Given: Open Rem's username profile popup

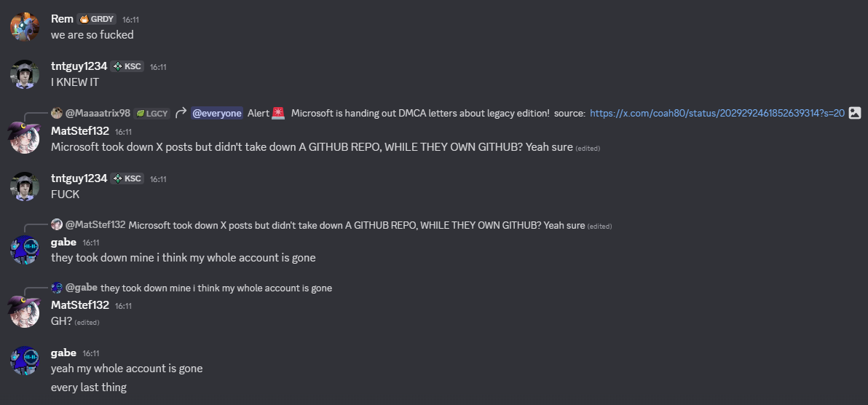Looking at the screenshot, I should tap(62, 19).
